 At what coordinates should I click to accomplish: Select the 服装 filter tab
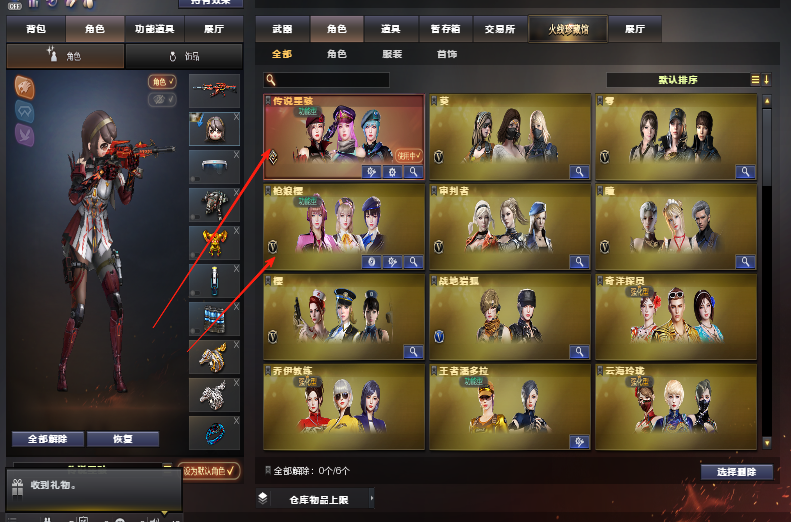click(x=392, y=54)
